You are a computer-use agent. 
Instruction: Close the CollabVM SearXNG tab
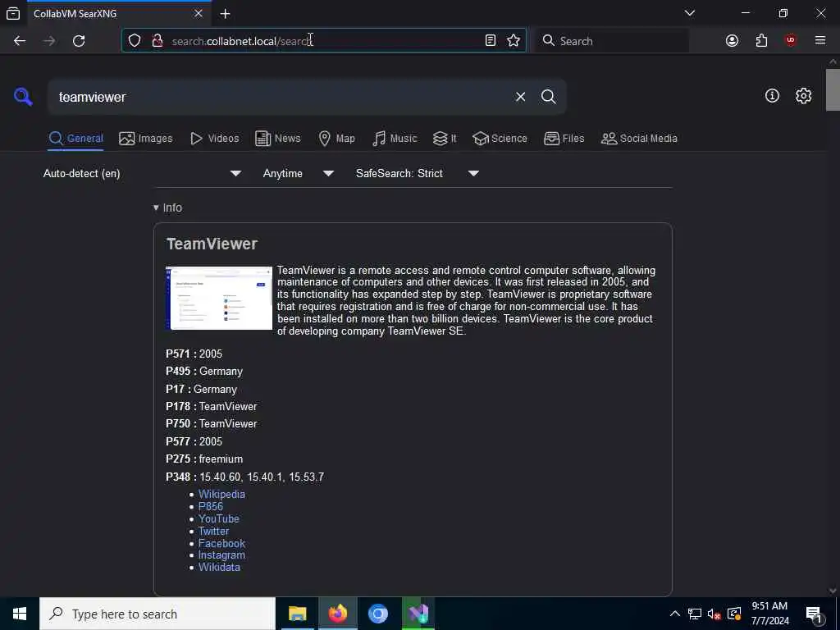coord(199,13)
